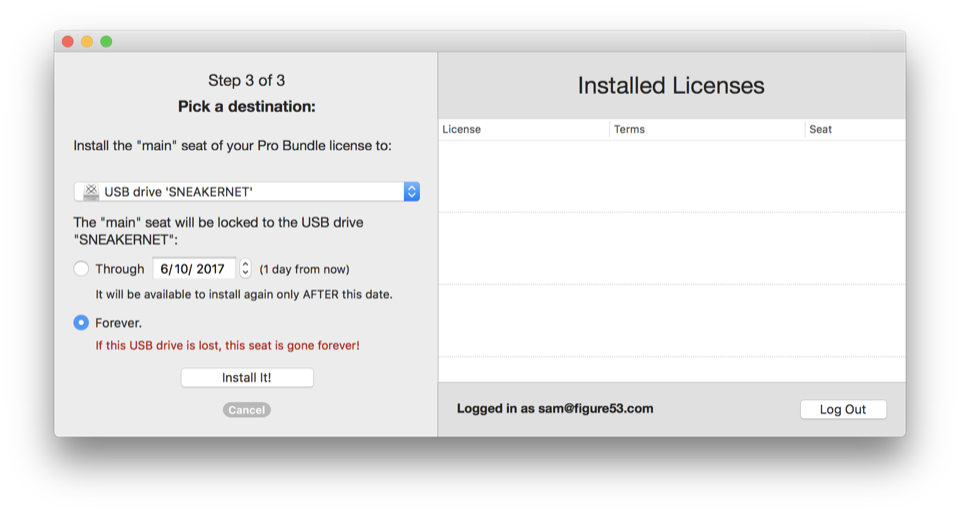Click the USB drive icon in destination popup
Viewport: 960px width, 514px height.
(91, 192)
